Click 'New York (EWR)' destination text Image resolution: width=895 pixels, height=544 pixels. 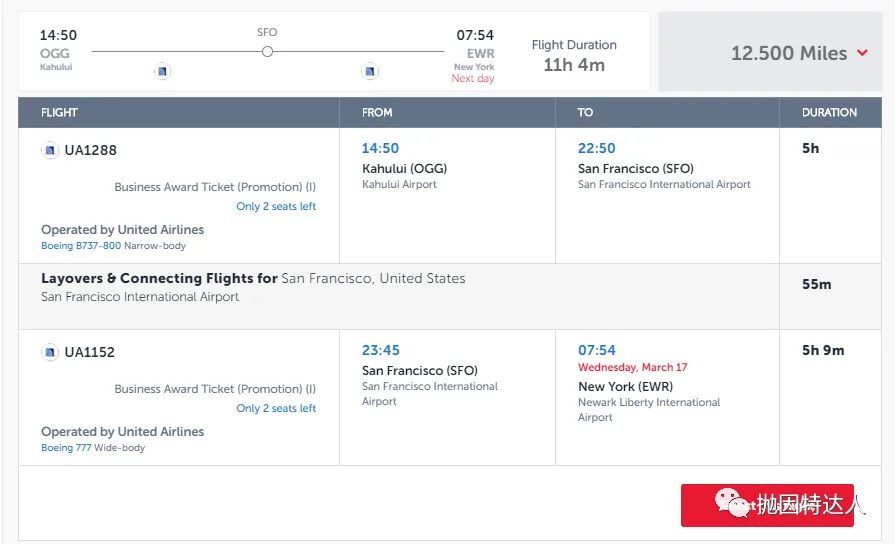tap(626, 387)
